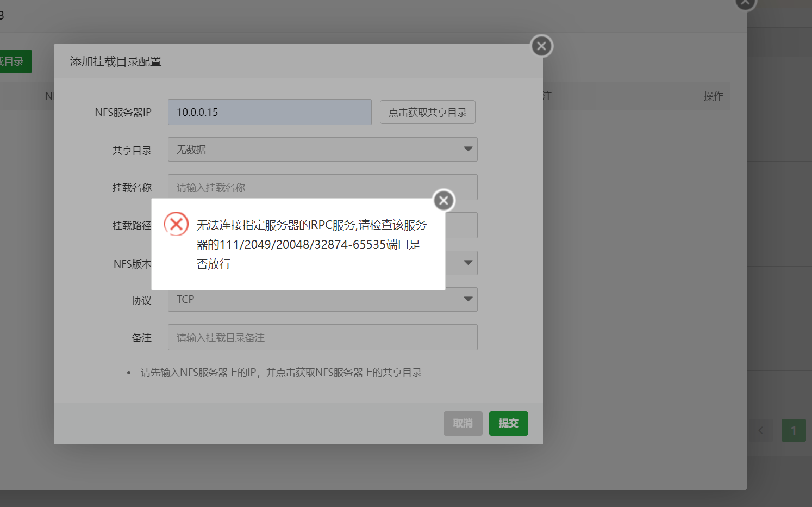Click the 取消 button
The width and height of the screenshot is (812, 507).
[463, 423]
